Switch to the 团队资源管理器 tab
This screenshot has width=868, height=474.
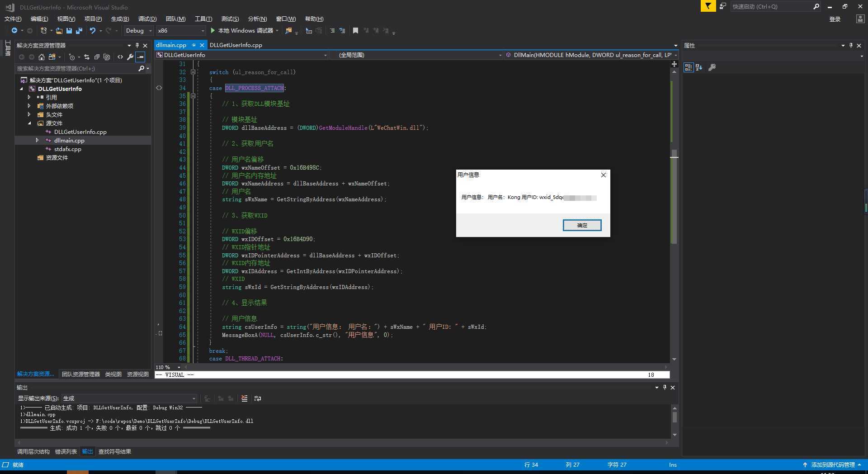81,374
